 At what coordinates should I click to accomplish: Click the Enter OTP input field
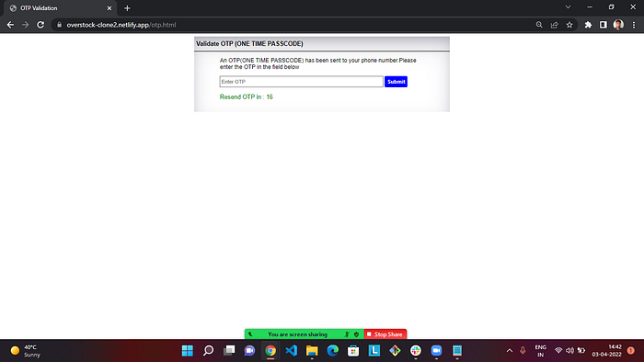click(x=301, y=82)
